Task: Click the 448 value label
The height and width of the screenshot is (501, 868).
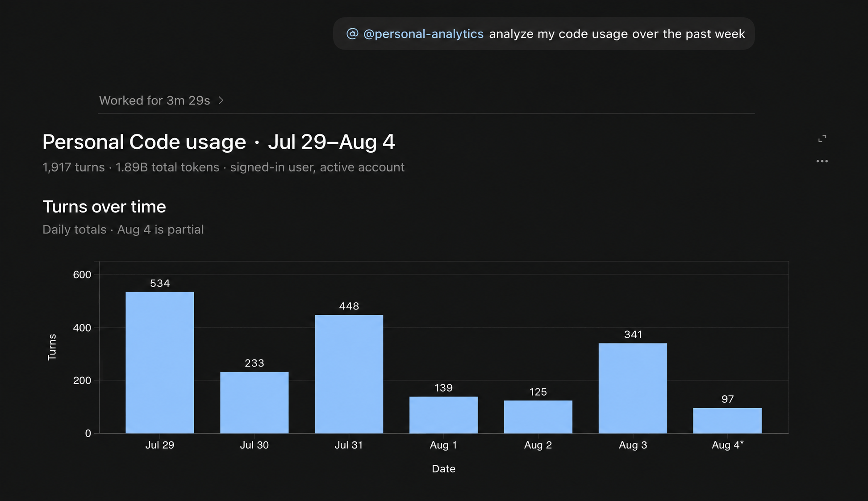Action: pos(349,306)
